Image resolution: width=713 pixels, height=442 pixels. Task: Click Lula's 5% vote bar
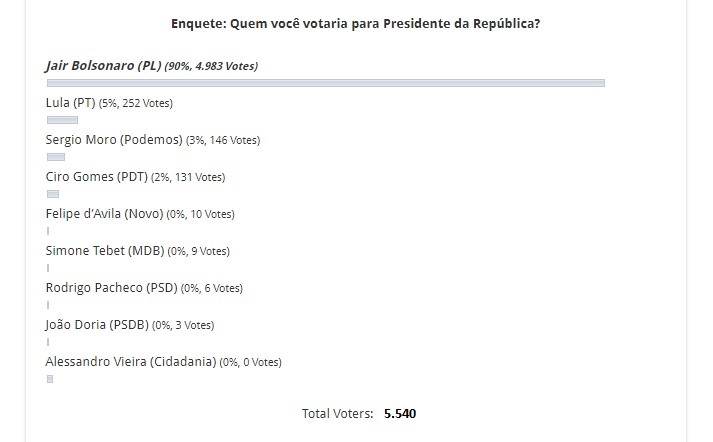pyautogui.click(x=62, y=120)
